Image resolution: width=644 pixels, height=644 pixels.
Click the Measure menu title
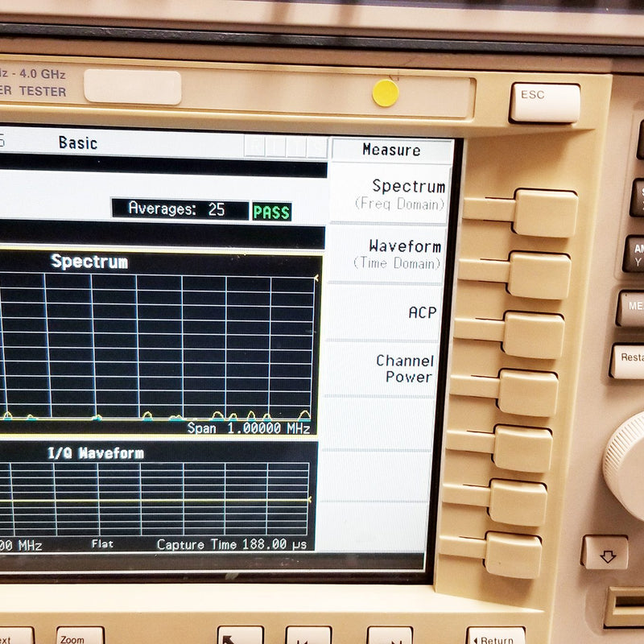[392, 150]
